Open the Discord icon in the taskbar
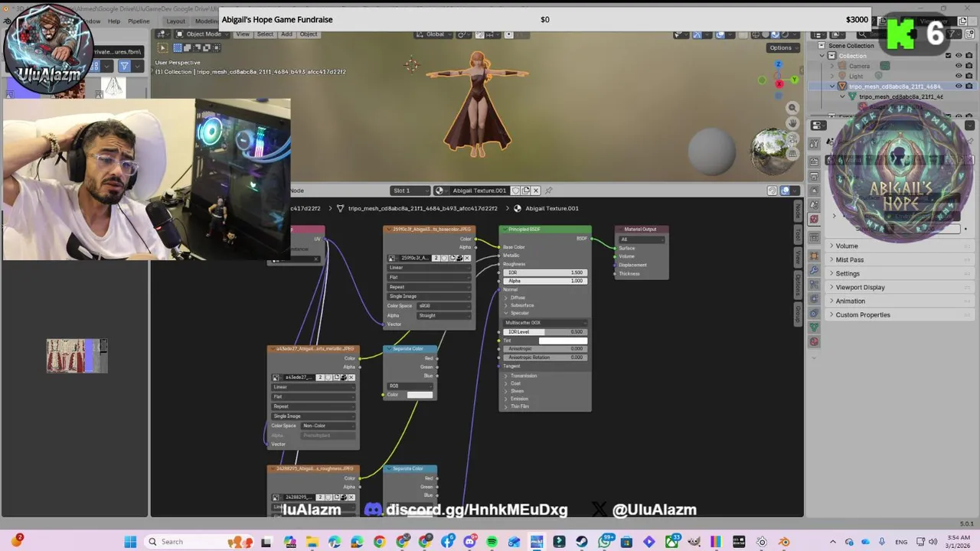 click(470, 542)
